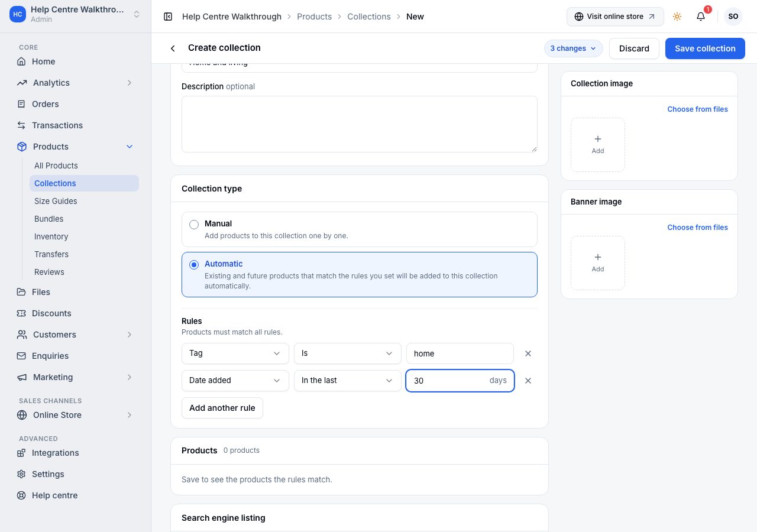Click the Enquiries envelope icon

[x=21, y=356]
